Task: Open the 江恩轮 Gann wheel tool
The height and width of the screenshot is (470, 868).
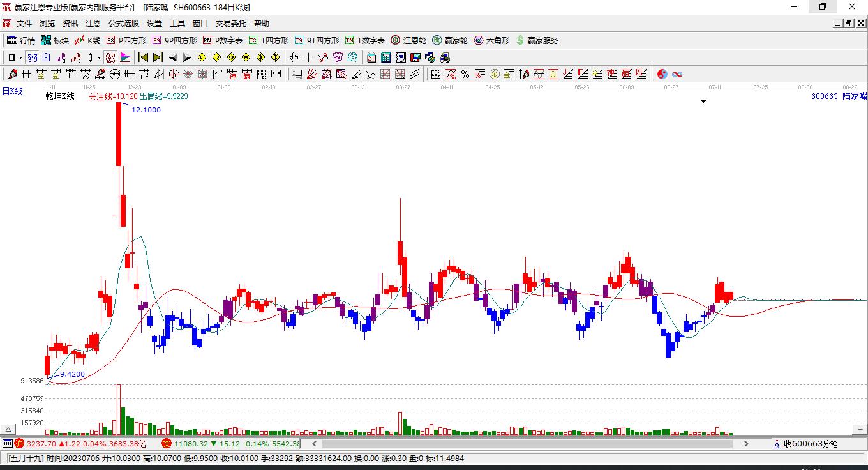Action: coord(408,40)
